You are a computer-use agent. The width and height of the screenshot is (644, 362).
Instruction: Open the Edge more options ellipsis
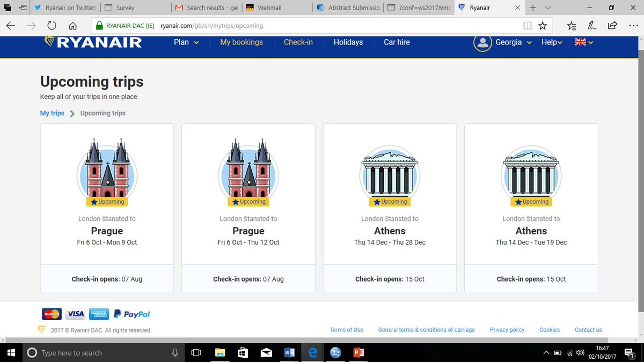633,26
